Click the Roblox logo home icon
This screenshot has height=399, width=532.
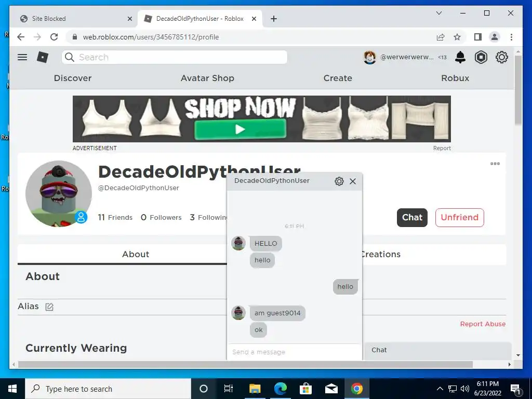click(43, 57)
